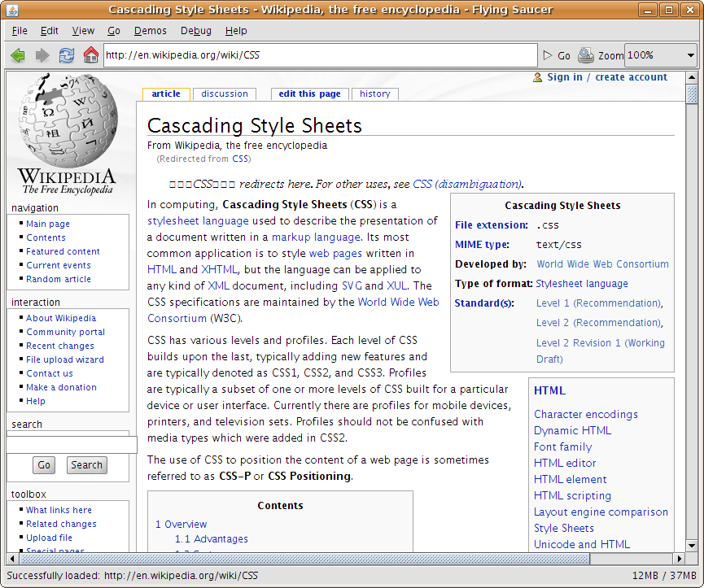Open the Font family link

(x=562, y=447)
